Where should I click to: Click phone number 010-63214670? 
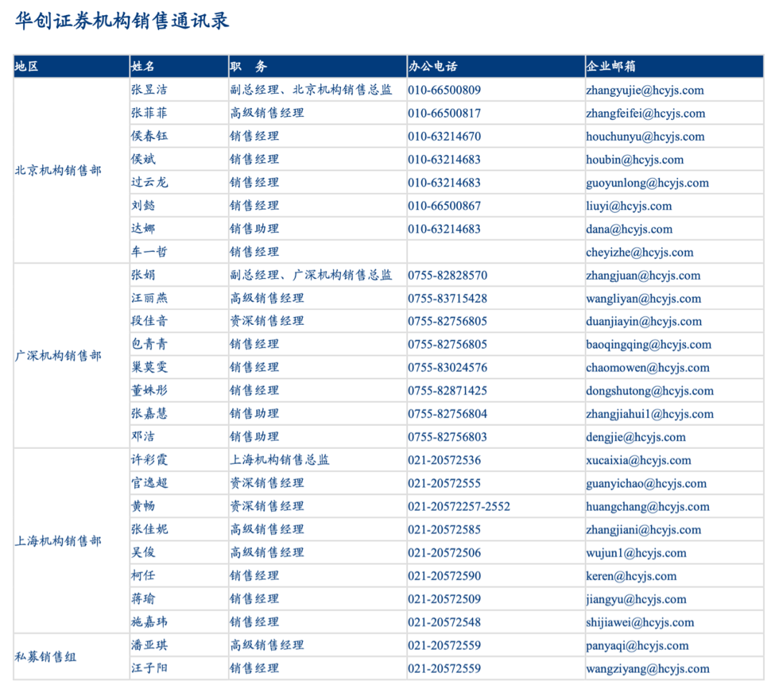(x=444, y=137)
